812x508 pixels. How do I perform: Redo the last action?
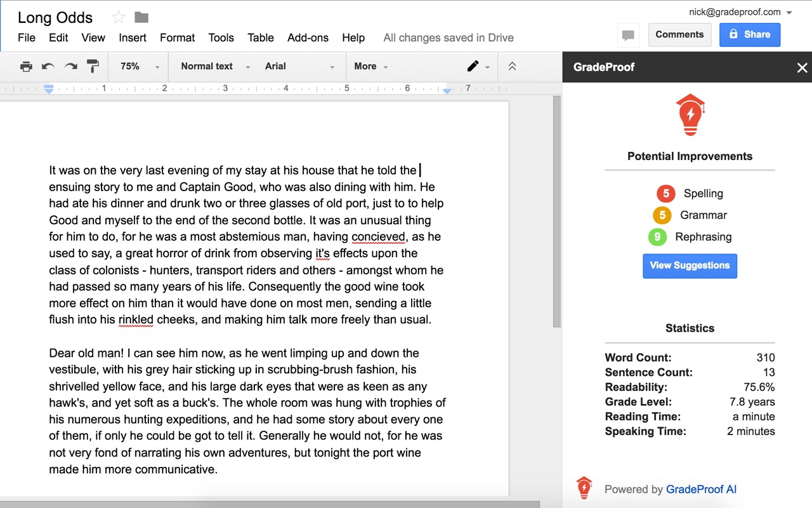[x=70, y=66]
